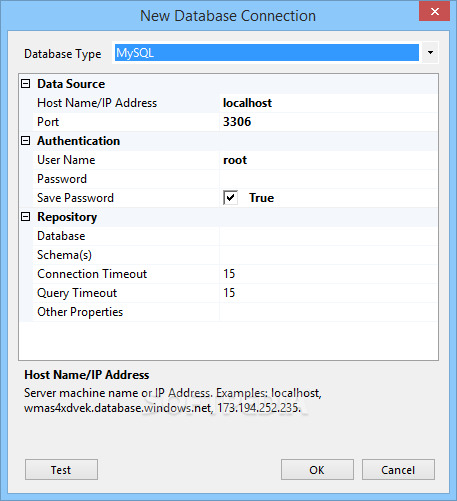Viewport: 457px width, 501px height.
Task: Click the Authentication category header
Action: tap(78, 141)
